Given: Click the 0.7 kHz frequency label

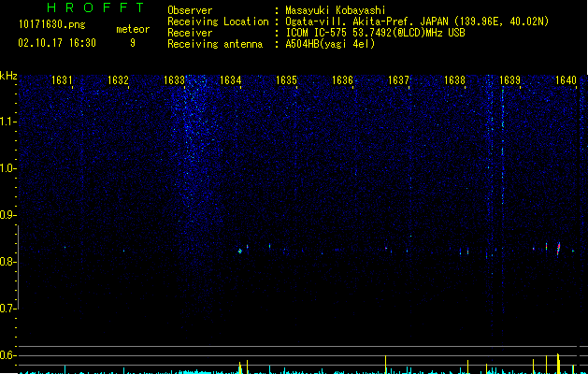Looking at the screenshot, I should point(7,309).
